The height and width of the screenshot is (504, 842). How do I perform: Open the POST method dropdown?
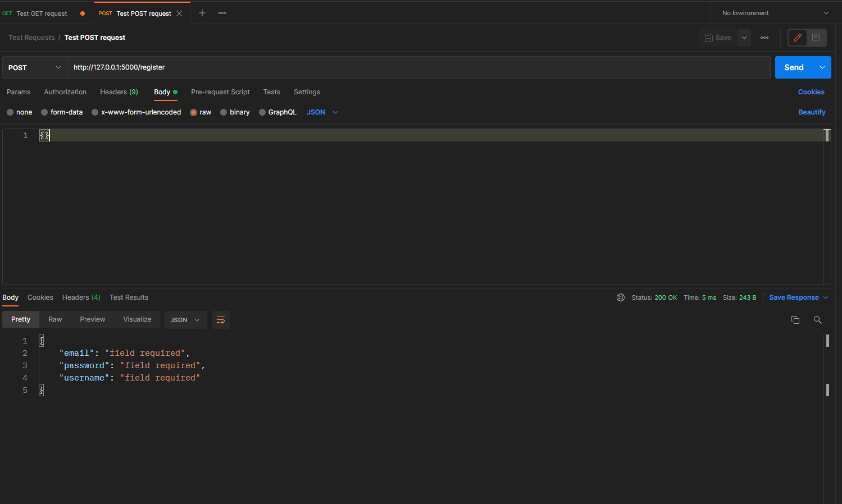click(x=34, y=67)
